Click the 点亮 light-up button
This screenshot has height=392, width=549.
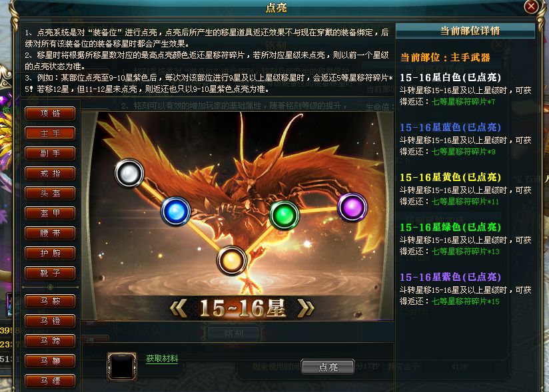coord(328,367)
